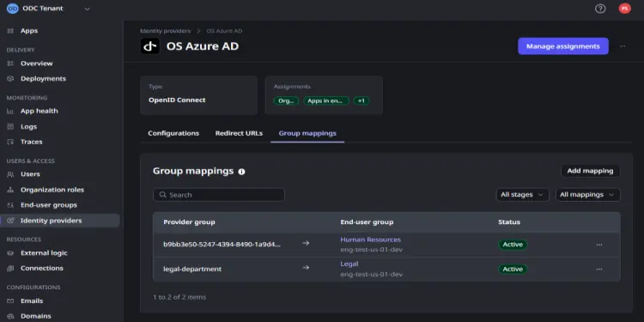Open External logic in the sidebar

[x=44, y=253]
